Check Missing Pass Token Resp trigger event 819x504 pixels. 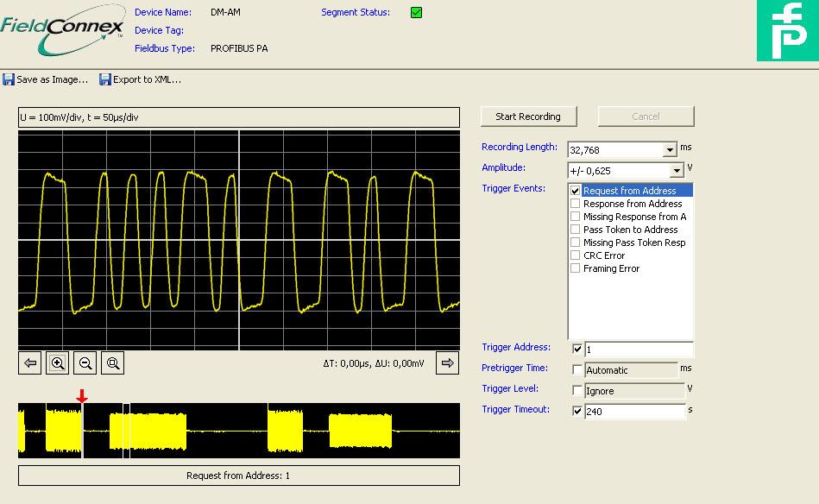575,243
